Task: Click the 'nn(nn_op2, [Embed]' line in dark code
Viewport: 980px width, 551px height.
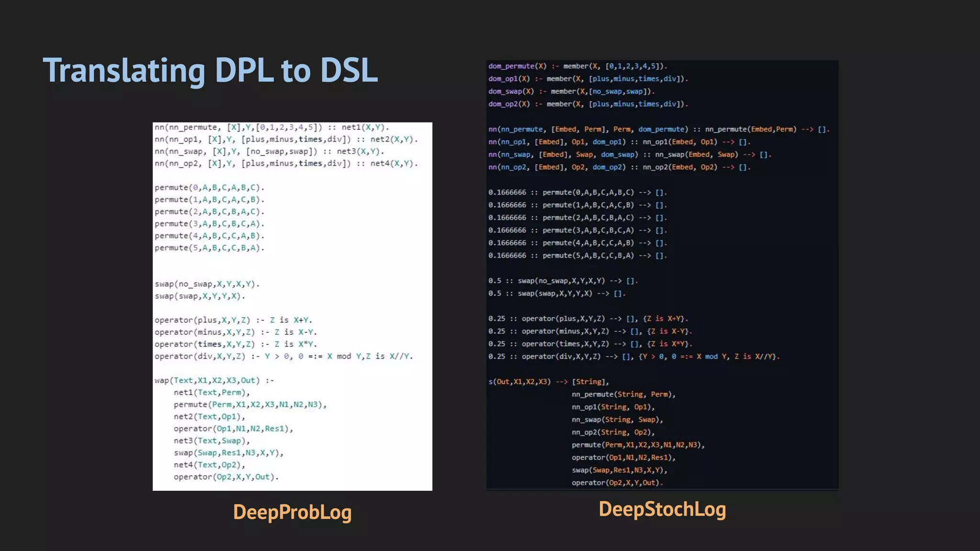Action: click(x=619, y=167)
